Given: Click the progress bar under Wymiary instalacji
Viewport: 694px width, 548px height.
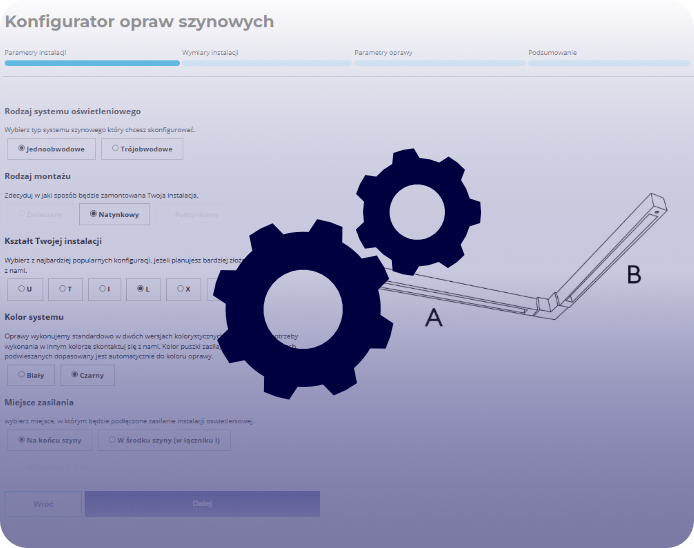Looking at the screenshot, I should tap(267, 63).
